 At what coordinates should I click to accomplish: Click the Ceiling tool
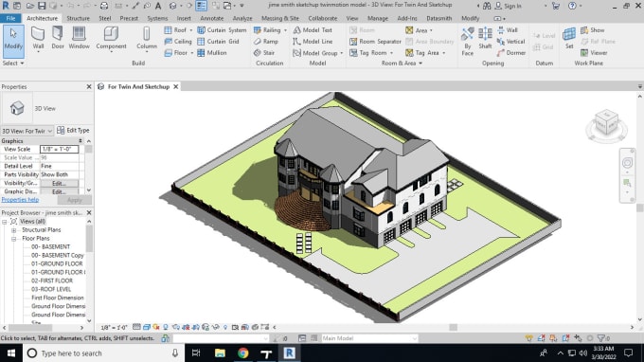[178, 42]
